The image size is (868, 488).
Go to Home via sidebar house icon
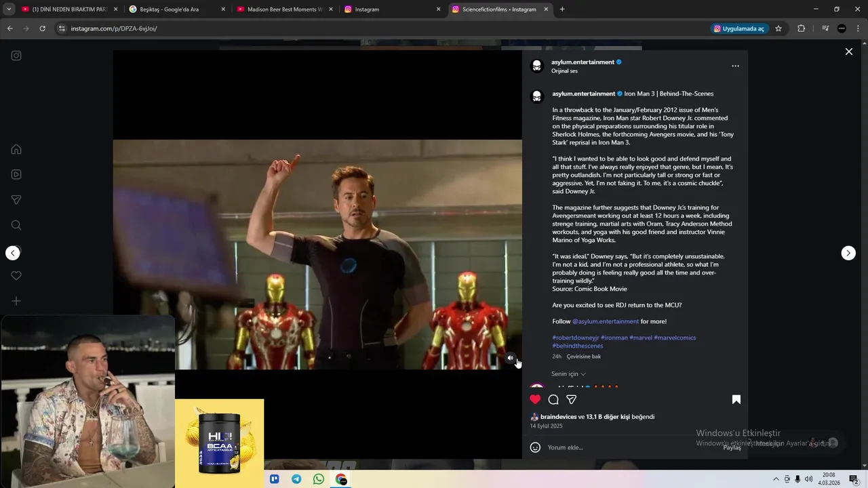click(16, 149)
